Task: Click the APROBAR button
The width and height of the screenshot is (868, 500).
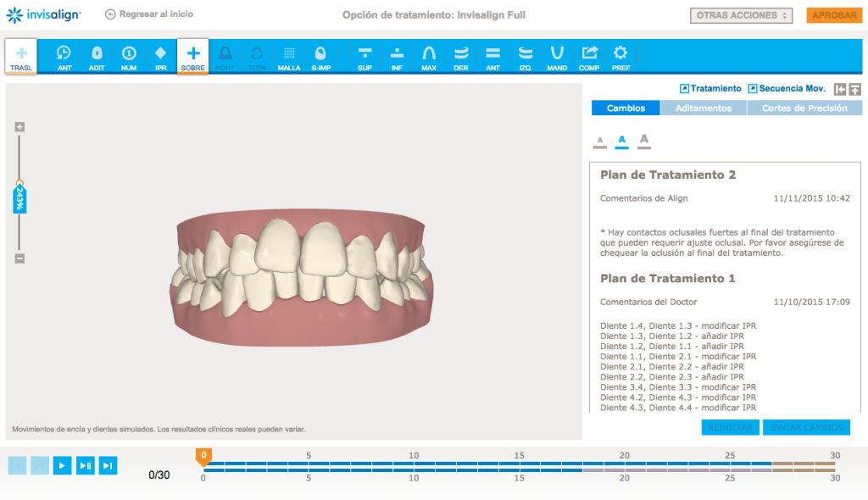Action: [834, 15]
